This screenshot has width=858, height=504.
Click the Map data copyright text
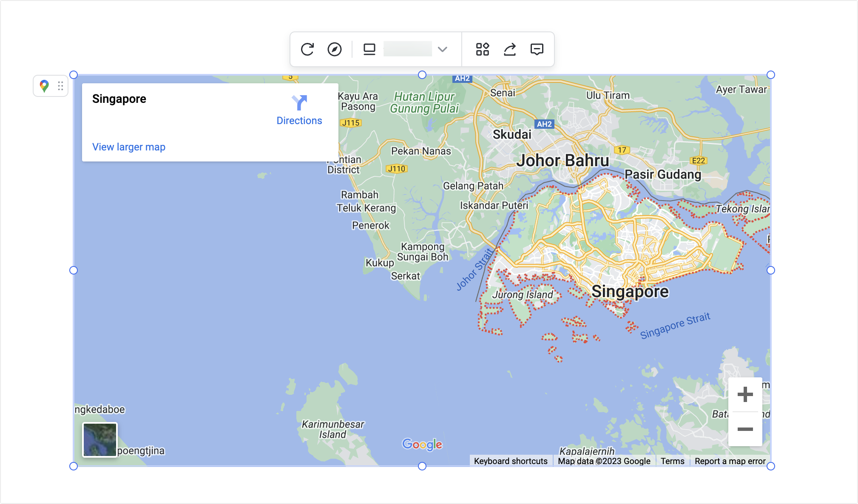click(x=604, y=461)
